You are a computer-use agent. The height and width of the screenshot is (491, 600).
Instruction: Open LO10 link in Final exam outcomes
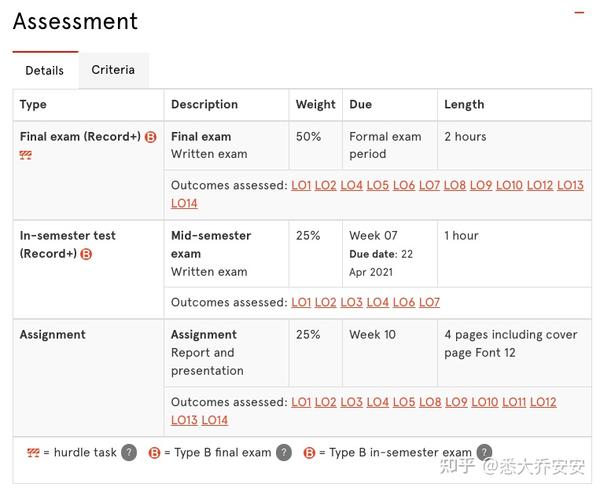click(509, 185)
